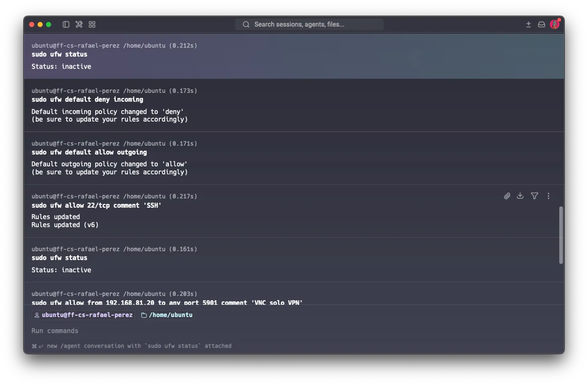The width and height of the screenshot is (588, 385).
Task: Download the SSH block output
Action: pos(520,196)
